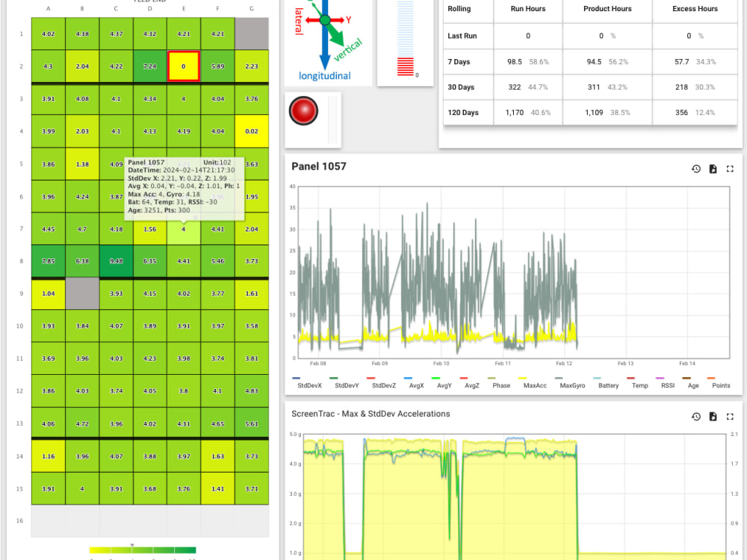
Task: Click the red status indicator light
Action: (x=303, y=111)
